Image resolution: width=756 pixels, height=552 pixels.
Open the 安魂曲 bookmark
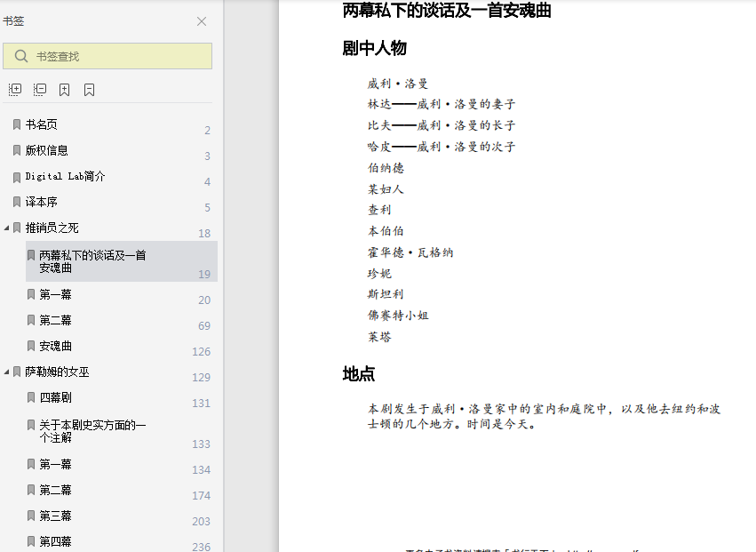[x=55, y=346]
